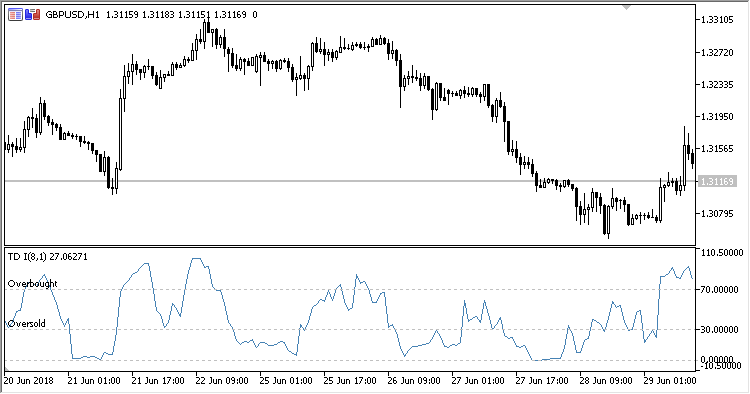Click price scale value 1.32335

717,85
